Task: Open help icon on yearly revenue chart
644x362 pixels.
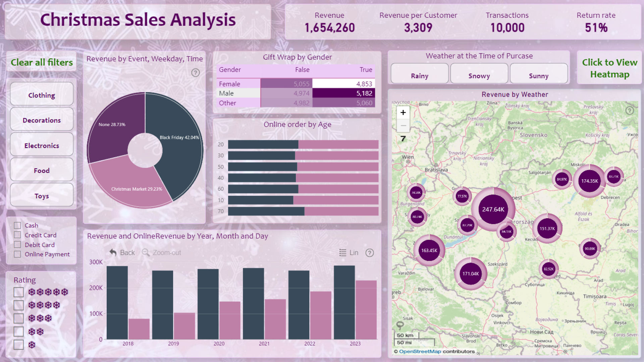Action: 370,253
